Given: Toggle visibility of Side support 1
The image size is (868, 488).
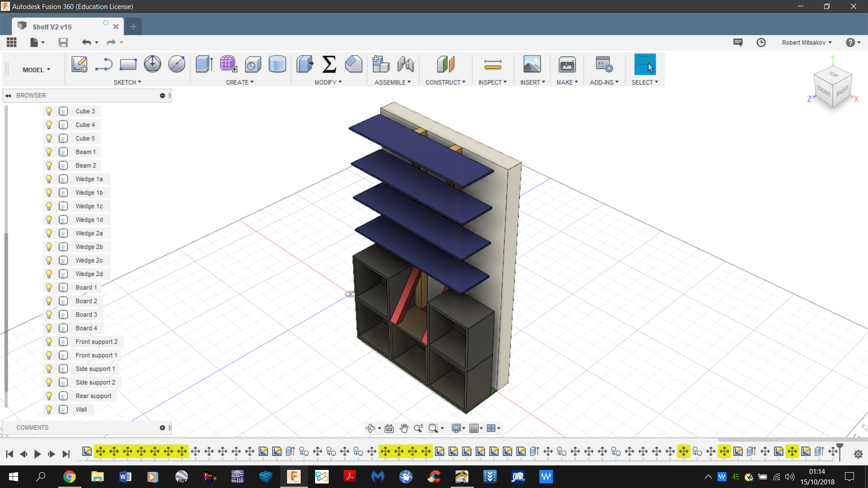Looking at the screenshot, I should [x=49, y=369].
